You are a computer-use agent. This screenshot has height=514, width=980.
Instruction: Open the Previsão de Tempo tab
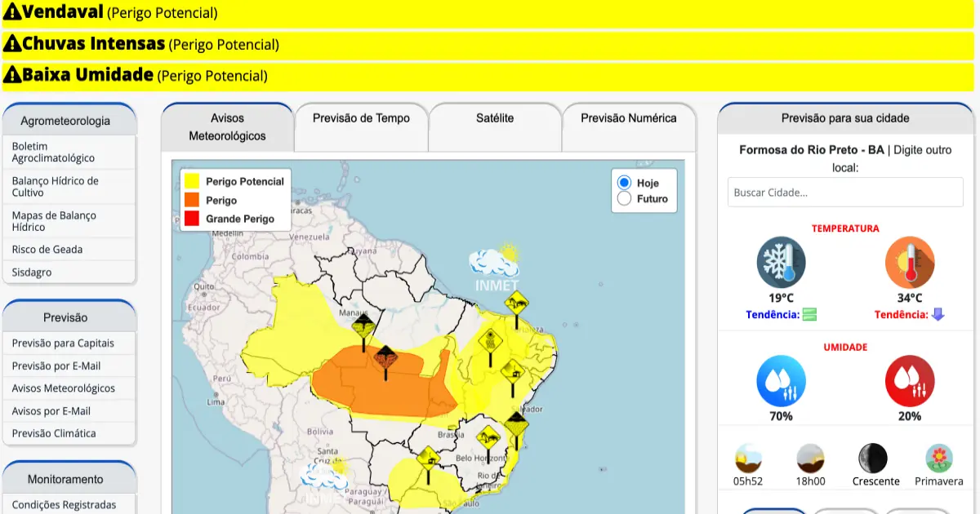point(361,127)
